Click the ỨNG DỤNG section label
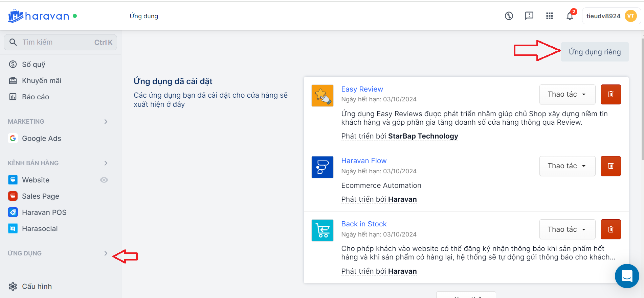This screenshot has height=298, width=644. (x=25, y=253)
